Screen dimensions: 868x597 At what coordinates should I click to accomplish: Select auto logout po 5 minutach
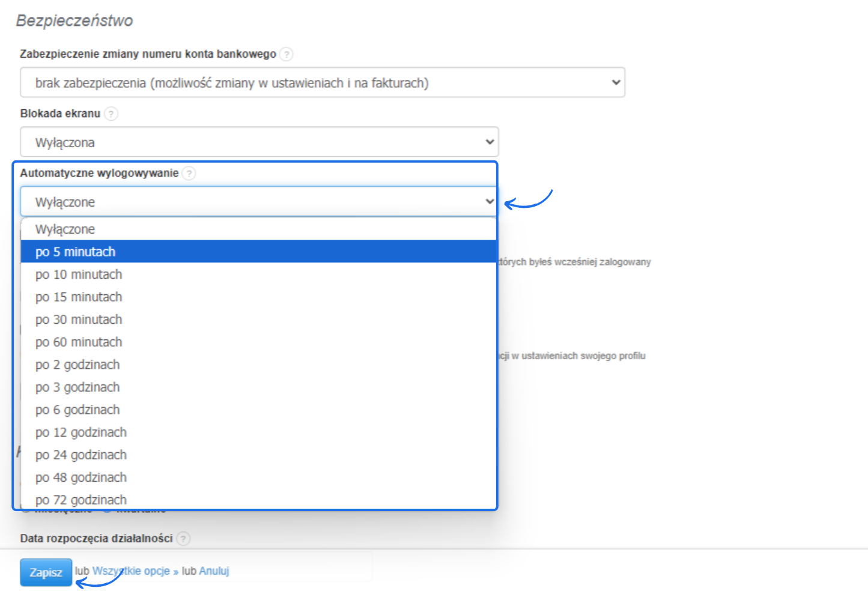(259, 252)
